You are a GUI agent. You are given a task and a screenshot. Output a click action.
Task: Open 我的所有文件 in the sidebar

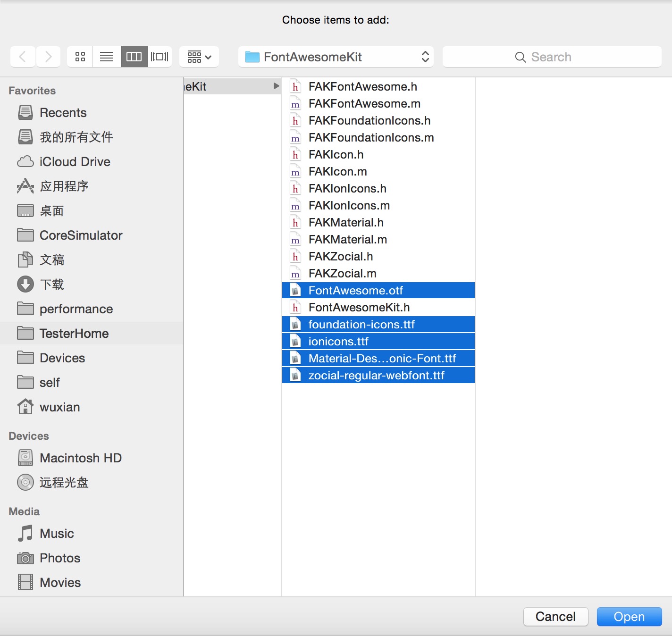point(92,137)
